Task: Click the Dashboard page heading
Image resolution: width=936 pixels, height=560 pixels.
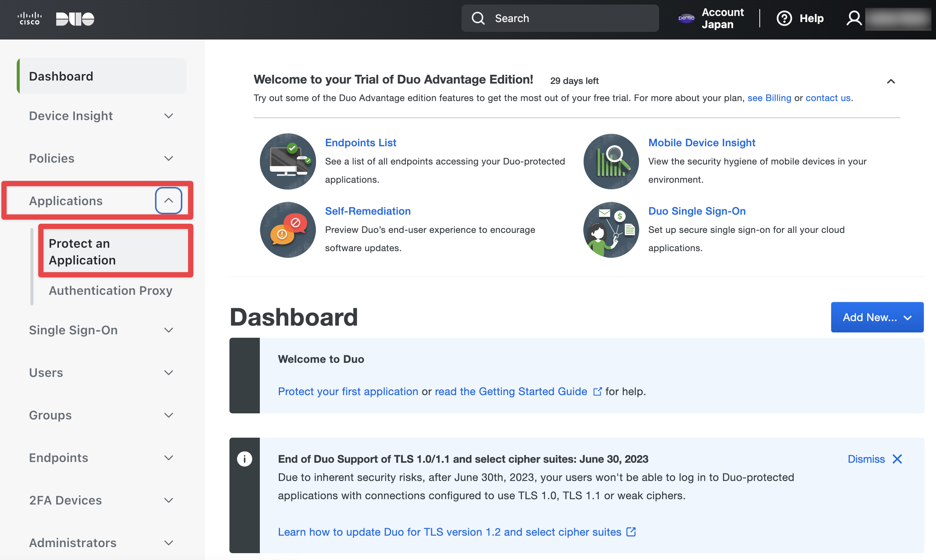Action: coord(294,317)
